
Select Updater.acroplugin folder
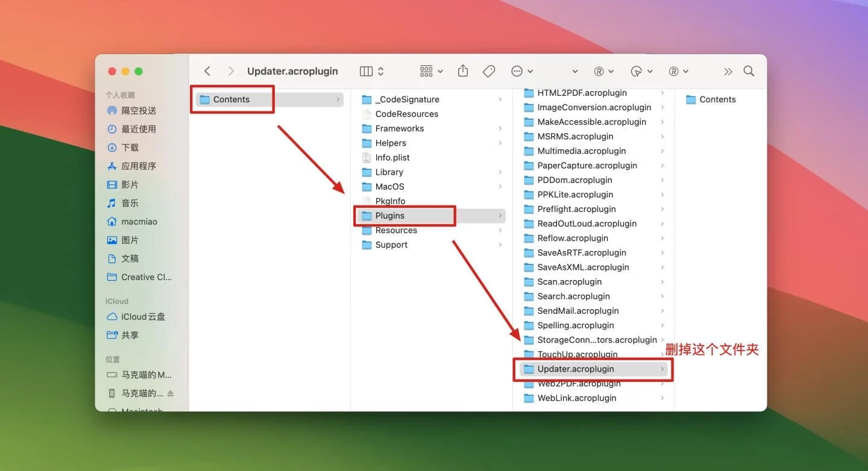pos(575,369)
